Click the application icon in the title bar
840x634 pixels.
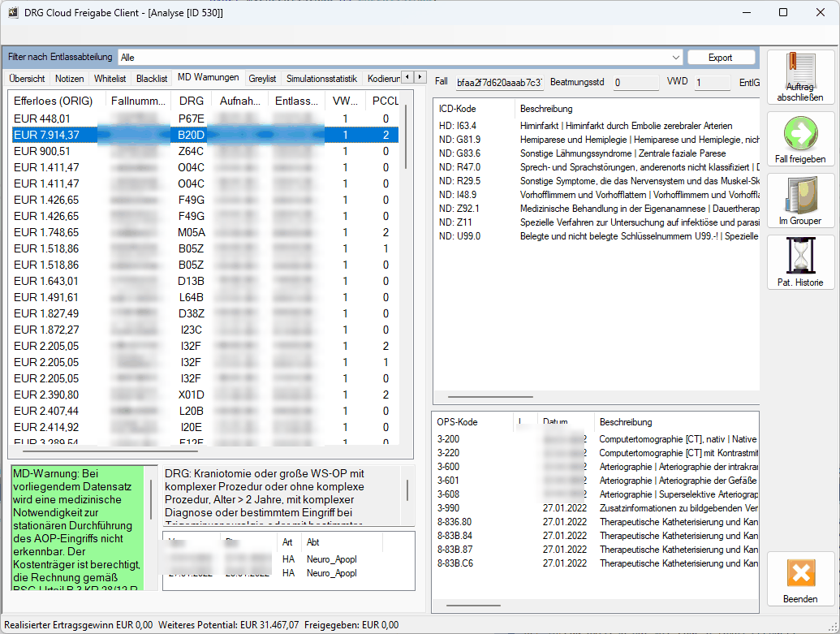click(13, 12)
